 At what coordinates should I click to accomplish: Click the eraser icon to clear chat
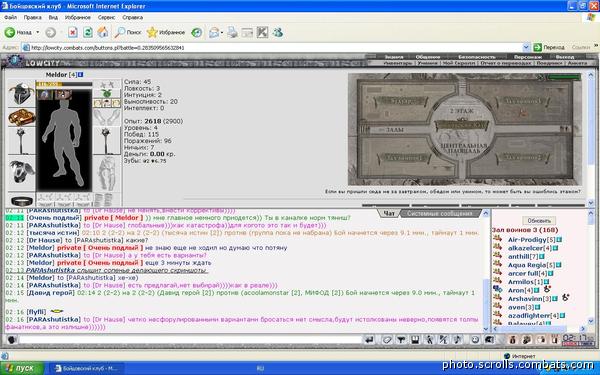coord(386,339)
